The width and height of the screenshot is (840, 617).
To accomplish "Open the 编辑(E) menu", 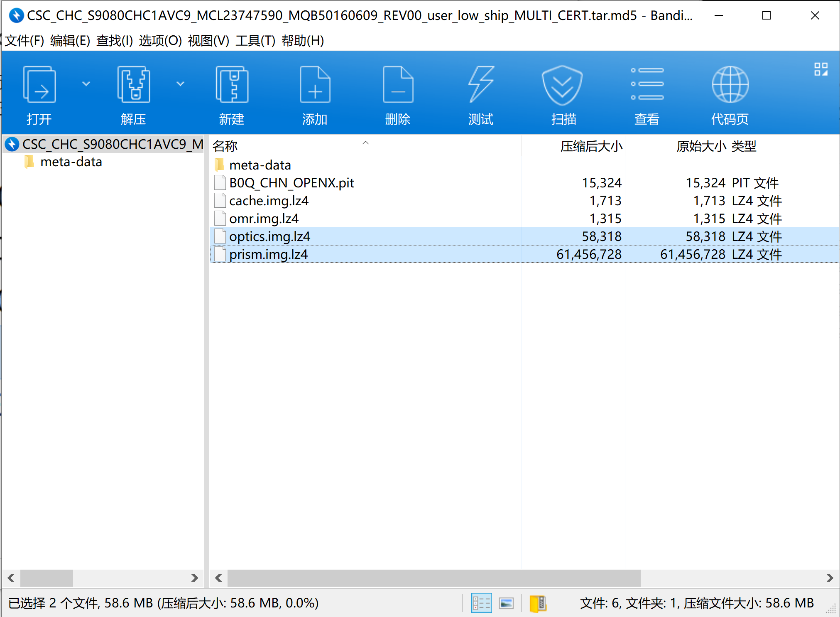I will click(x=70, y=41).
